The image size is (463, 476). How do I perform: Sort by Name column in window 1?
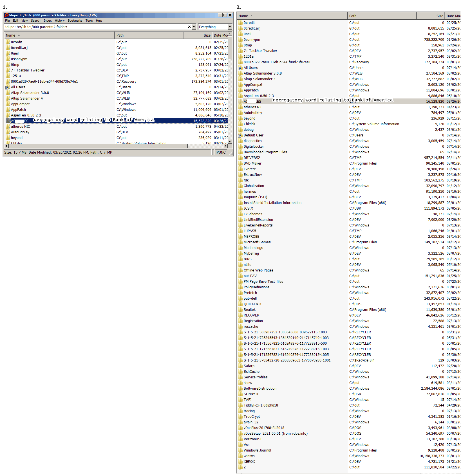coord(59,35)
